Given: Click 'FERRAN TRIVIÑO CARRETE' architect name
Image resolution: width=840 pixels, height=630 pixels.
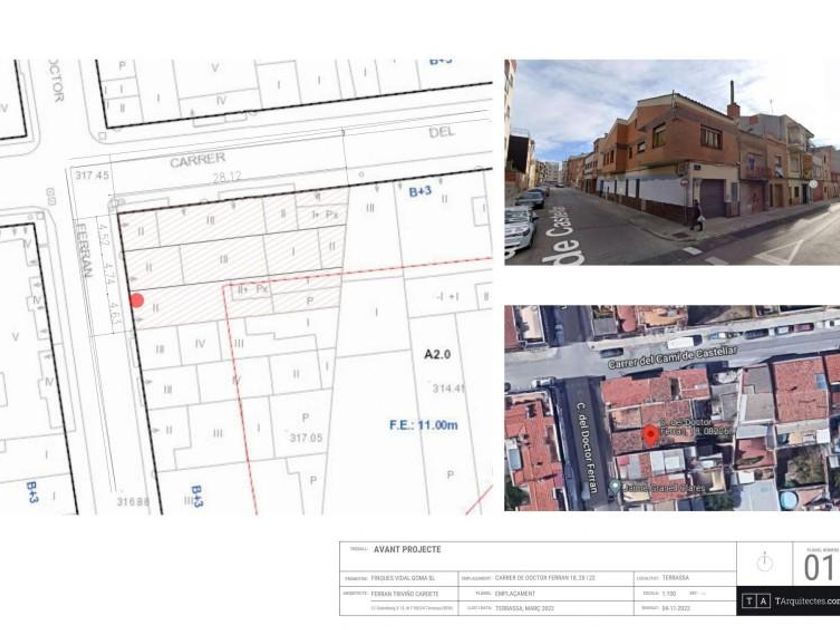Looking at the screenshot, I should [404, 594].
